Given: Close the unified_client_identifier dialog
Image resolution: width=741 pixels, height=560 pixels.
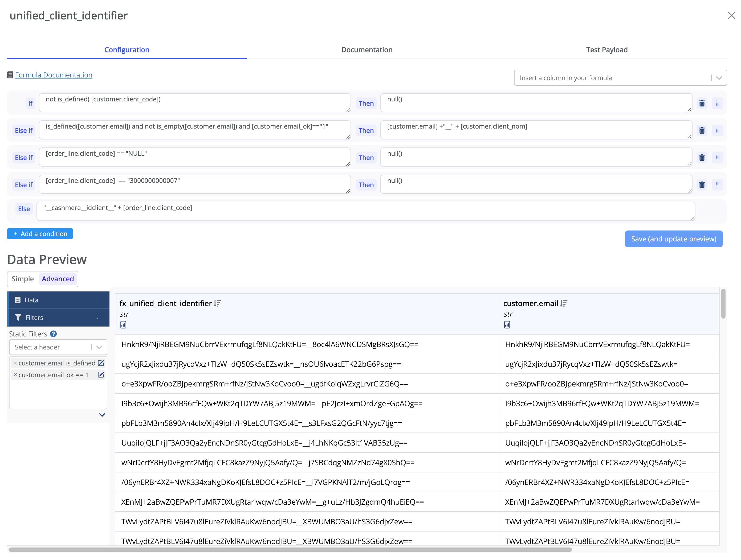Looking at the screenshot, I should tap(731, 15).
